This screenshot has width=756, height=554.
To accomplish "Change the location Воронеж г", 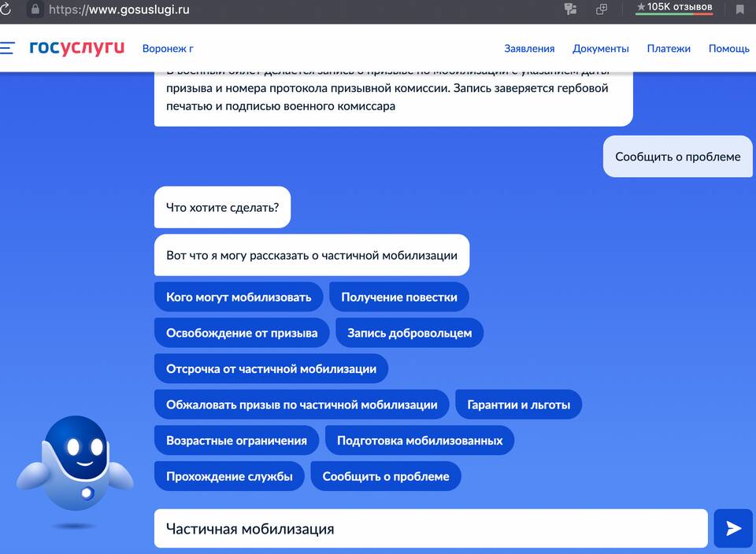I will coord(168,49).
